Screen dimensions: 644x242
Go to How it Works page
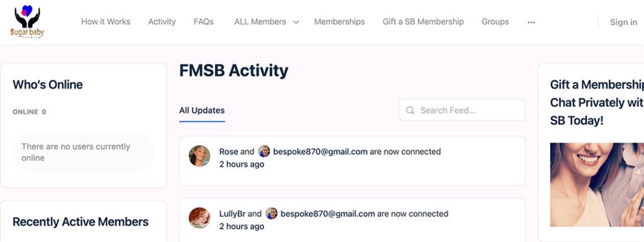pyautogui.click(x=106, y=22)
